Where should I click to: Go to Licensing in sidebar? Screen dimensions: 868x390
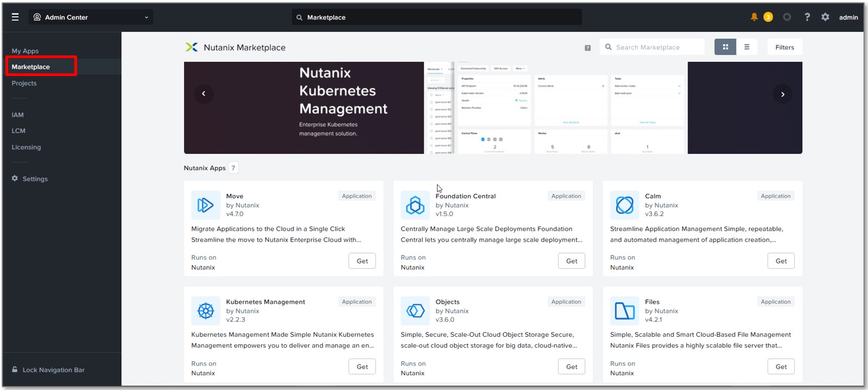(26, 147)
